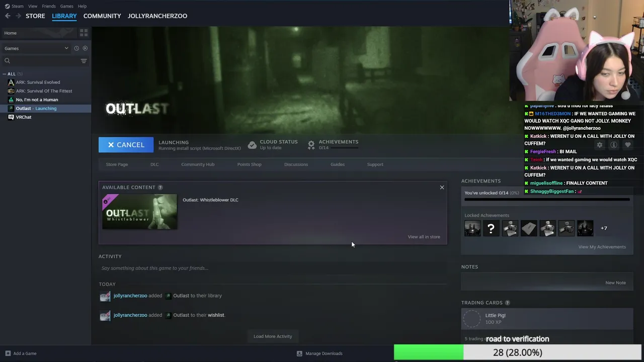Open the Support link
This screenshot has width=644, height=362.
[375, 164]
